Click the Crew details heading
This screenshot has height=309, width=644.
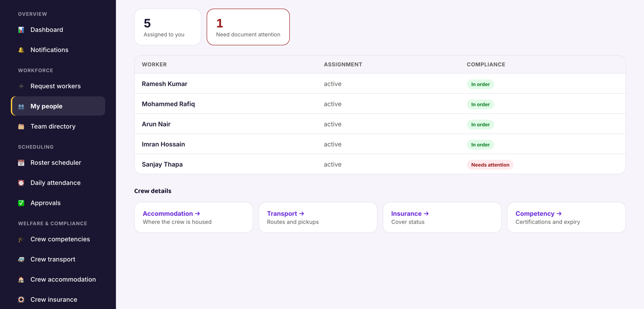coord(153,191)
